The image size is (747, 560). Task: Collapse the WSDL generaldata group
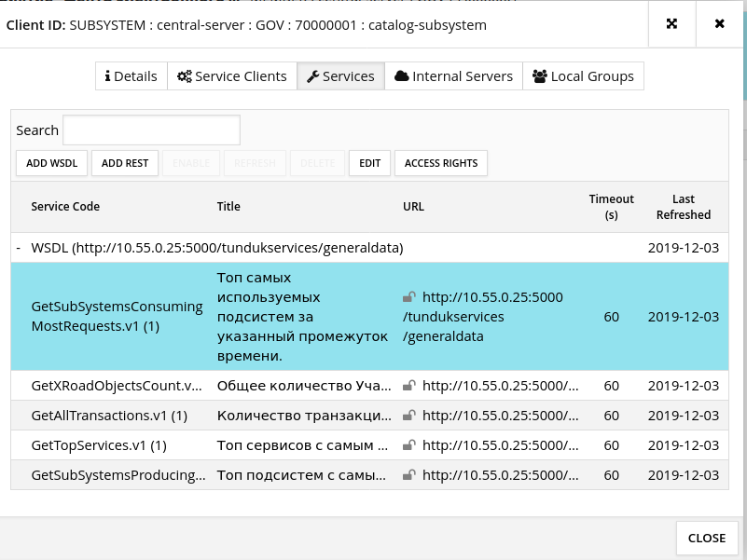click(19, 248)
